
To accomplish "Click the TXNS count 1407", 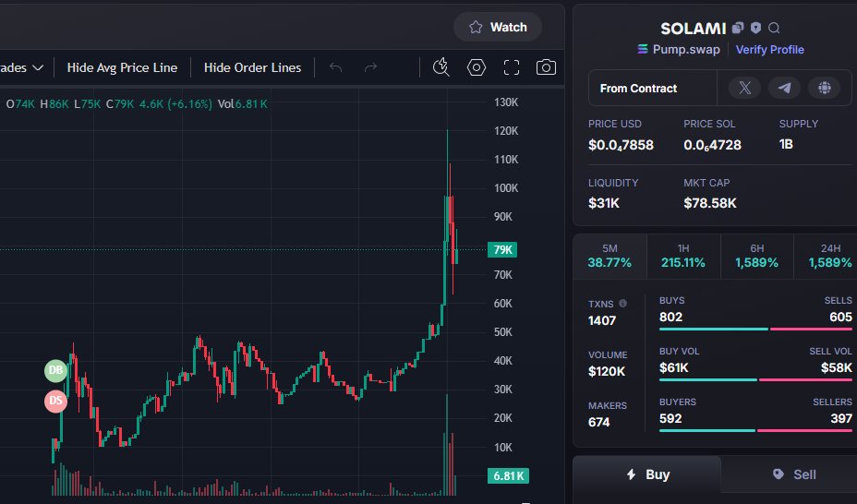I will click(602, 320).
